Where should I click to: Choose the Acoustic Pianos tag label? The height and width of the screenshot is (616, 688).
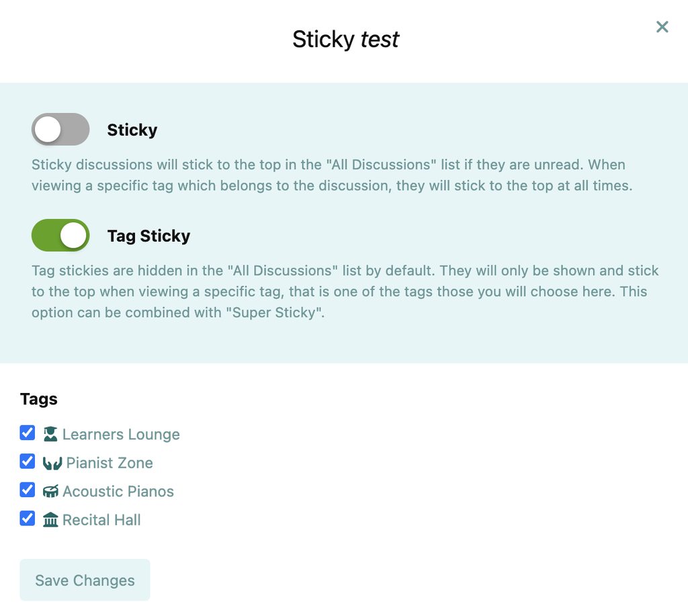pos(118,492)
